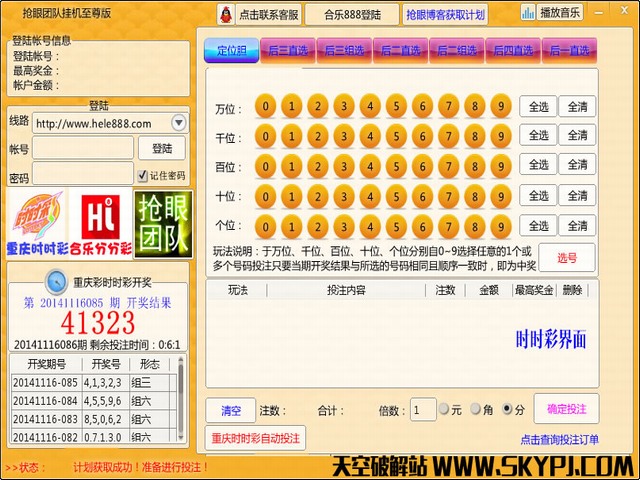Click the magnifier icon beside 重庆时时彩开奖
Screen dimensions: 640x480
pyautogui.click(x=56, y=280)
